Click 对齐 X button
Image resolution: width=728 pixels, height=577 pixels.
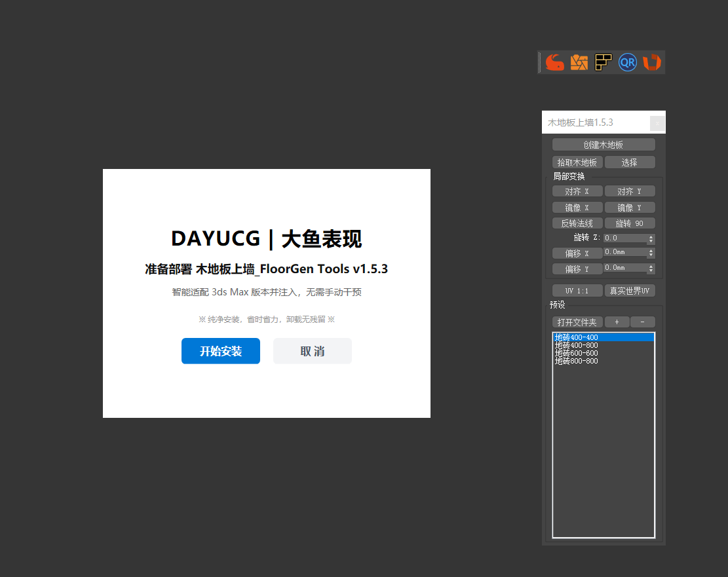577,191
